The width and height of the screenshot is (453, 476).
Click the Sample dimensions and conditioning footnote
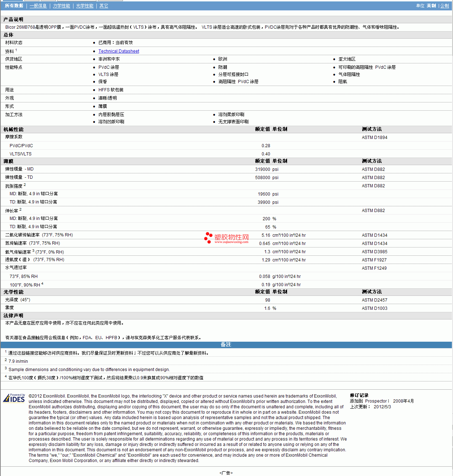pyautogui.click(x=89, y=370)
